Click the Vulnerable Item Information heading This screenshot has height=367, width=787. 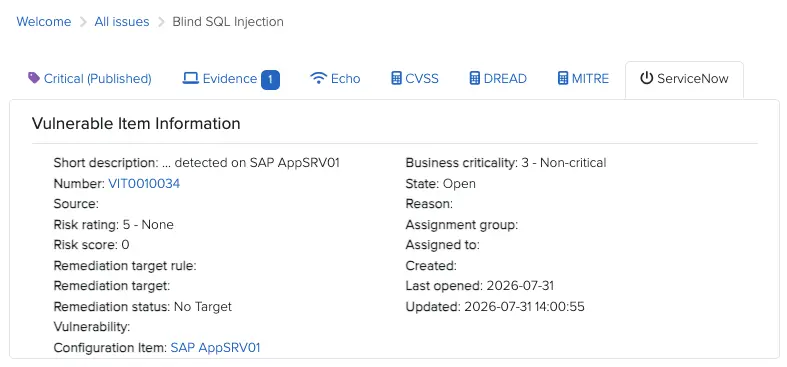[136, 124]
